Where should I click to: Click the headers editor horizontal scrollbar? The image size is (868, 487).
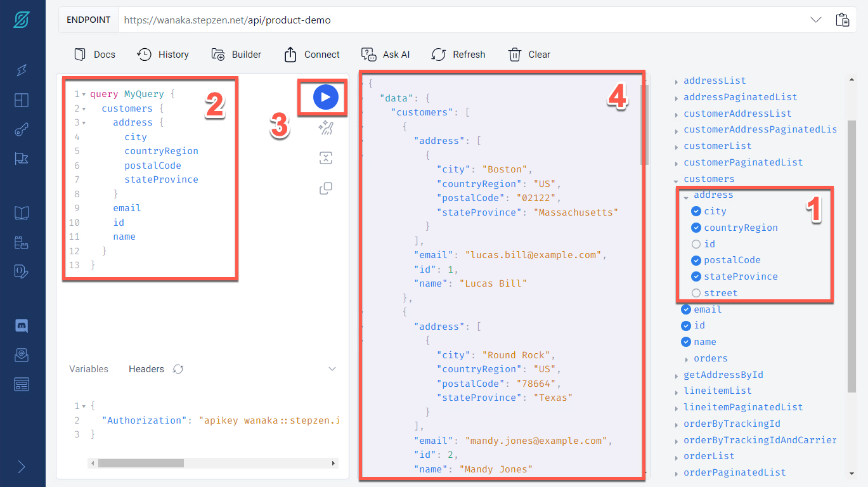click(141, 464)
